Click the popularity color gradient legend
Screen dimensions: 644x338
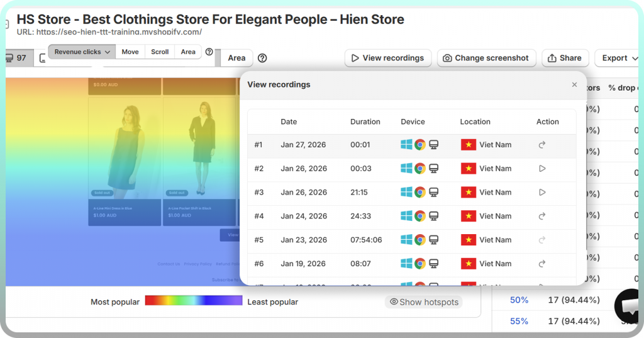click(193, 301)
